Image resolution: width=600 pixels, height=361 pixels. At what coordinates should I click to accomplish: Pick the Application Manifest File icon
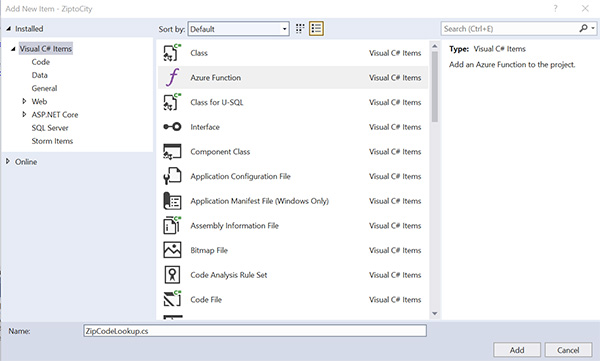click(172, 201)
